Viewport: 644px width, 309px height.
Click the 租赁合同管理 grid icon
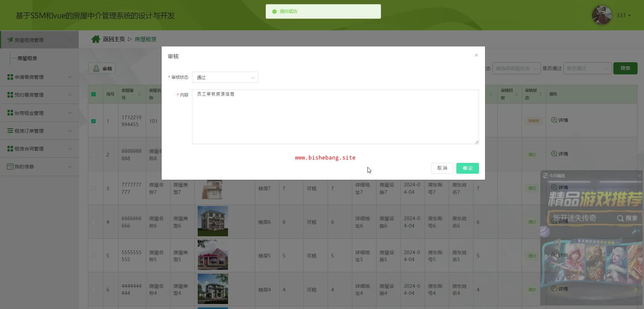click(10, 148)
